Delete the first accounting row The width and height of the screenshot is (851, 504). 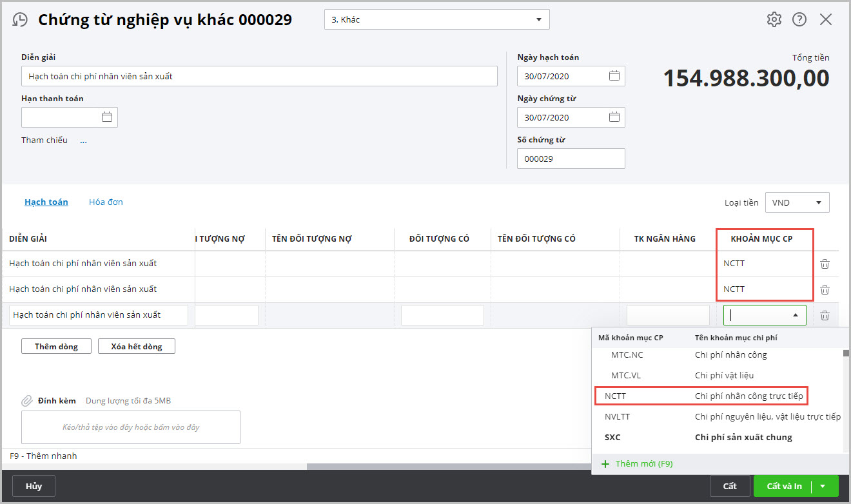pyautogui.click(x=825, y=264)
